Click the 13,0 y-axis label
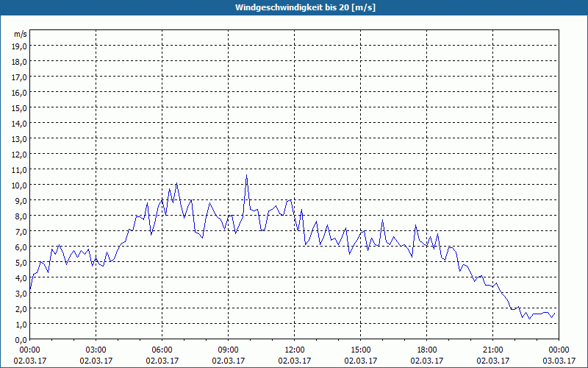Viewport: 588px width, 368px height. 20,139
